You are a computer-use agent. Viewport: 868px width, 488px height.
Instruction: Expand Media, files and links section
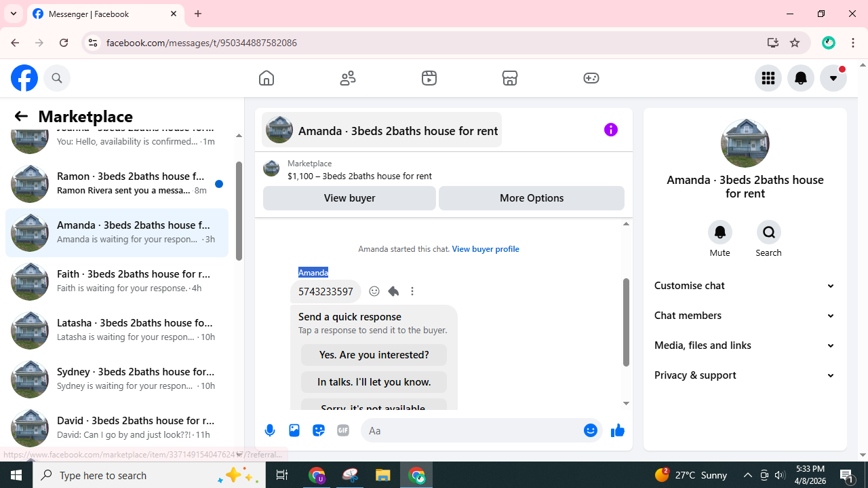pyautogui.click(x=745, y=345)
